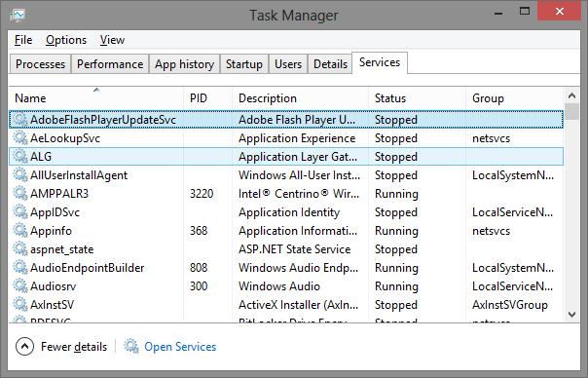Click the gear icon beside AdobeFlashPlayerUpdateSvc
Image resolution: width=588 pixels, height=378 pixels.
click(20, 120)
